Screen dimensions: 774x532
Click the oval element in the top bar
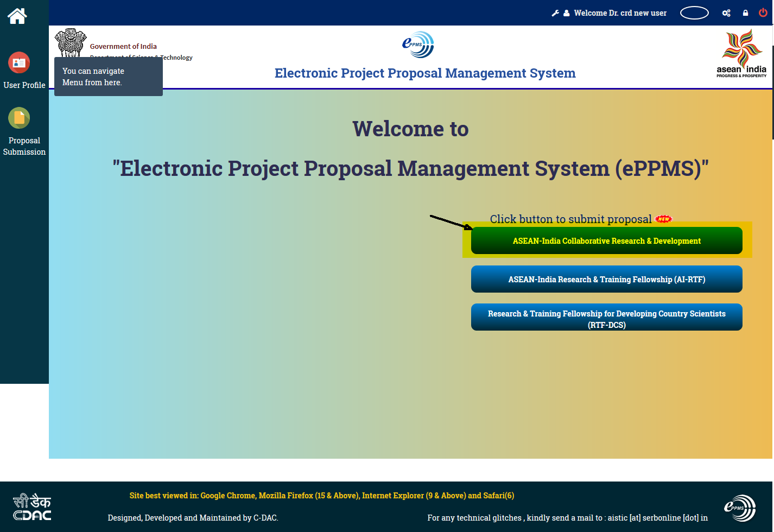coord(694,12)
